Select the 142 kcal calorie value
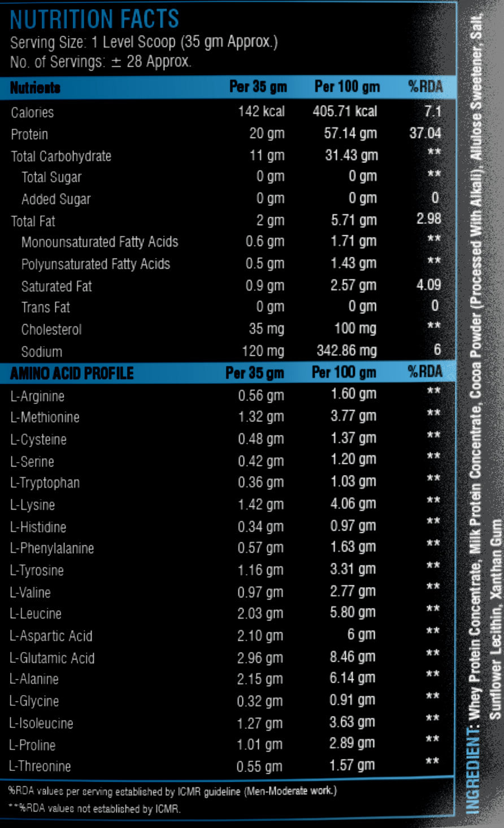The width and height of the screenshot is (504, 828). (x=261, y=111)
